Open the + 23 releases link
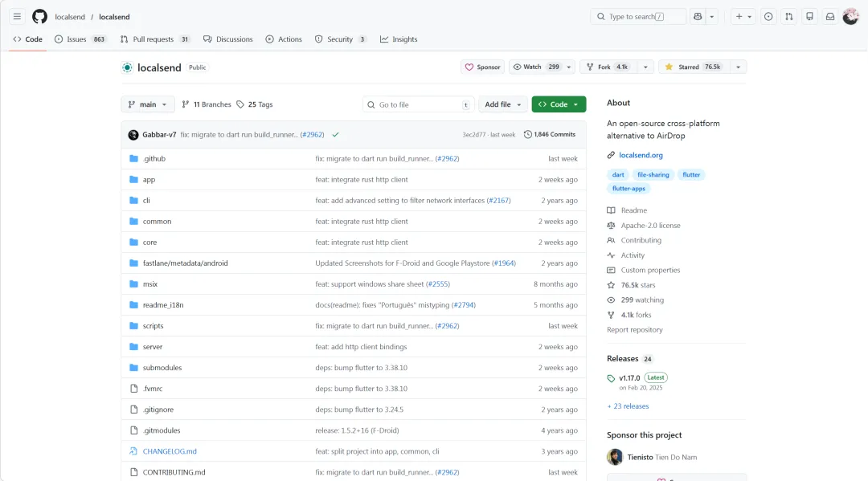The width and height of the screenshot is (868, 481). [x=628, y=406]
